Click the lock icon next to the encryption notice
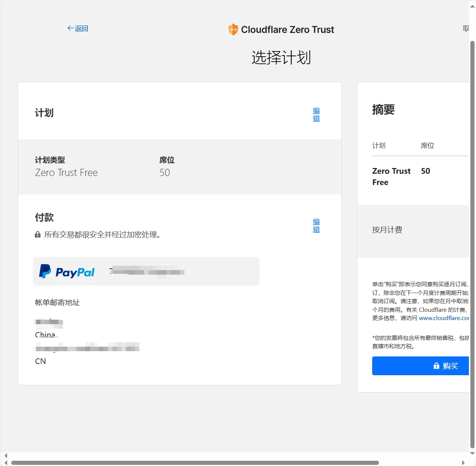This screenshot has width=476, height=466. (x=37, y=234)
